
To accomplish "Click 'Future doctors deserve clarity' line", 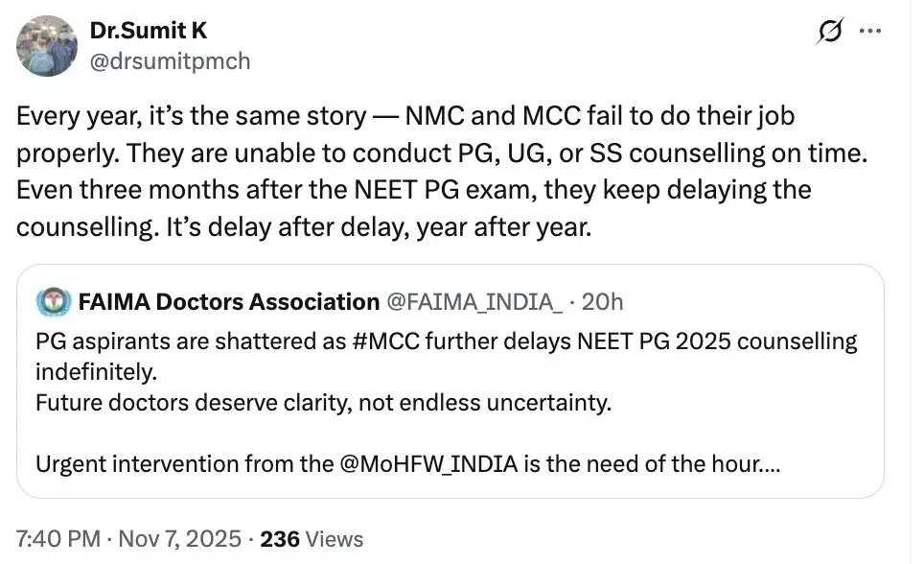I will (322, 403).
